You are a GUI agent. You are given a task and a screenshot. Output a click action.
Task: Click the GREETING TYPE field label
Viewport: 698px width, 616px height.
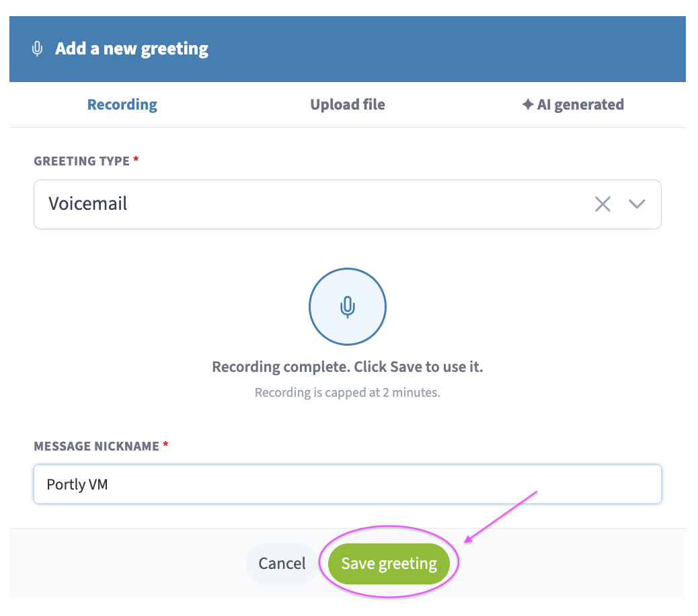(82, 161)
